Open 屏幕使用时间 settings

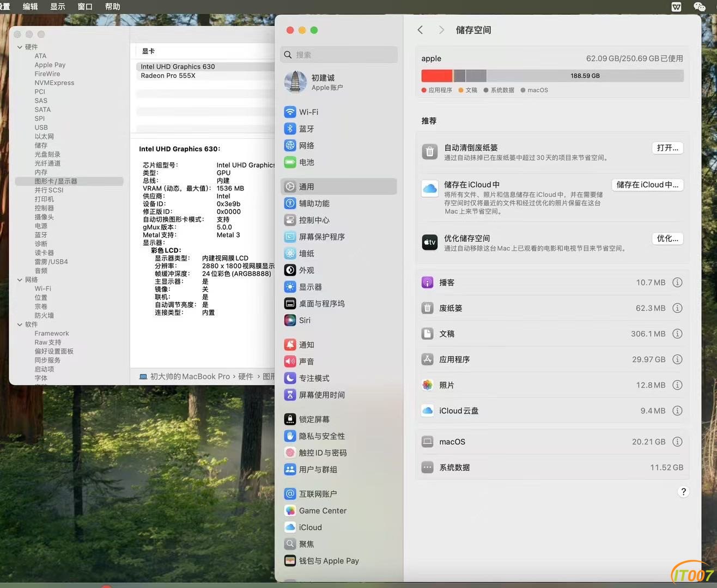tap(339, 395)
